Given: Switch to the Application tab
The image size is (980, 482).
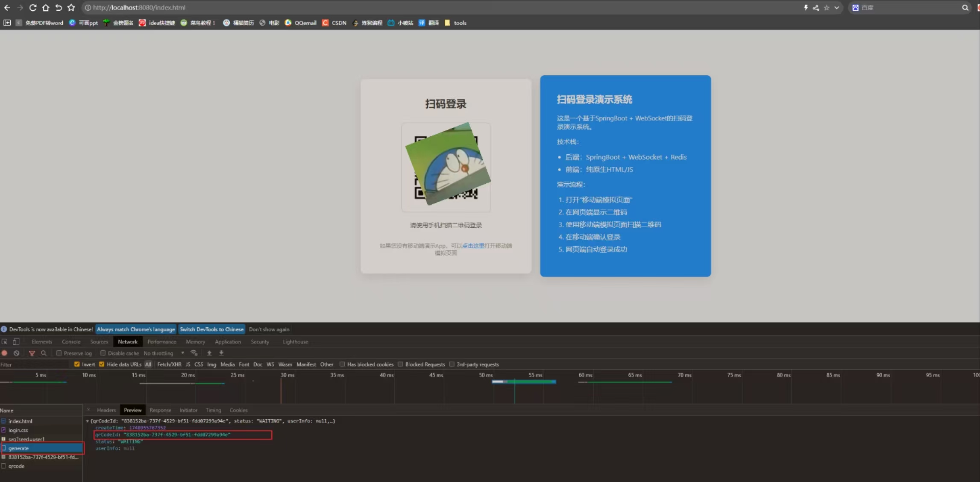Looking at the screenshot, I should pyautogui.click(x=228, y=342).
